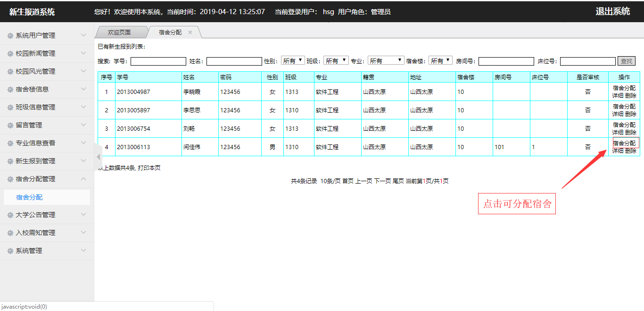Go to 尾页 in pagination

[398, 181]
